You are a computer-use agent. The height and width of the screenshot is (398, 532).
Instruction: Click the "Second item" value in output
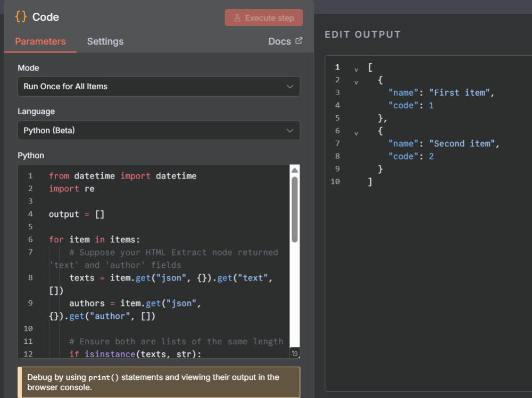point(462,143)
